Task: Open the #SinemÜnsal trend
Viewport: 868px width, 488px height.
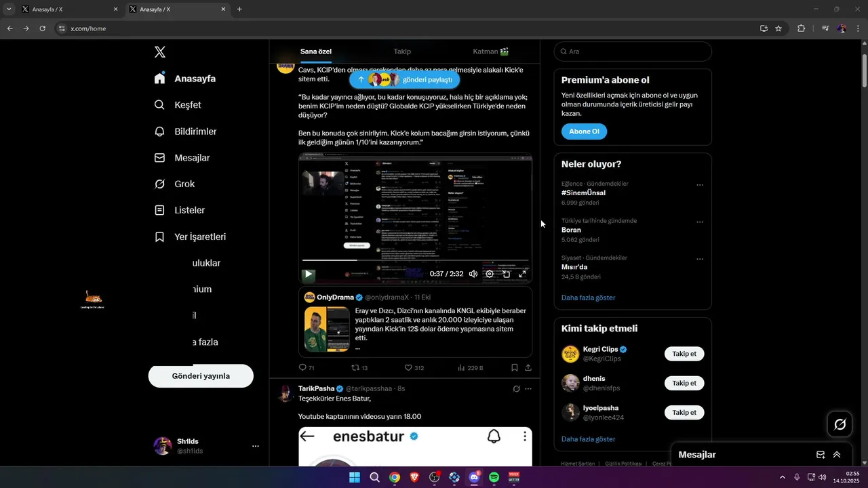Action: [583, 193]
